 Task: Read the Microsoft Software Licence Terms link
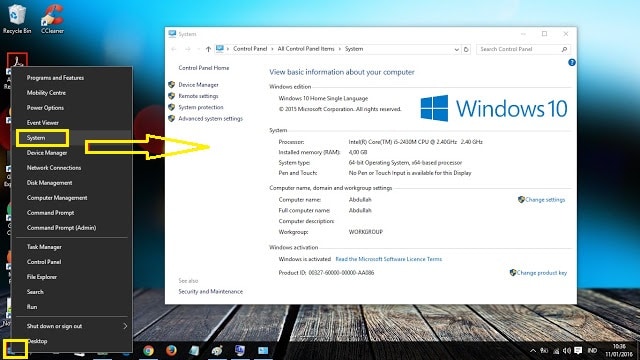point(389,259)
